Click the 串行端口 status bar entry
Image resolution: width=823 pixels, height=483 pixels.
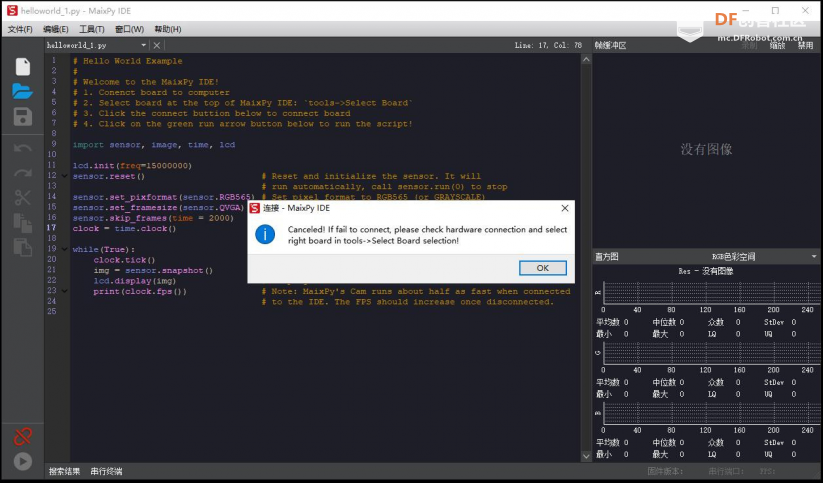coord(727,471)
